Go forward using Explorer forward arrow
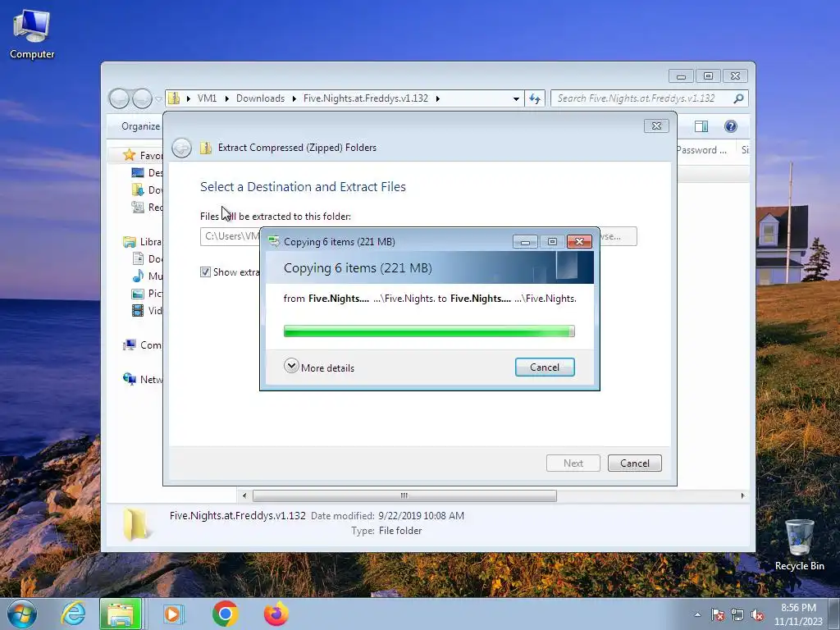This screenshot has height=630, width=840. (x=142, y=98)
